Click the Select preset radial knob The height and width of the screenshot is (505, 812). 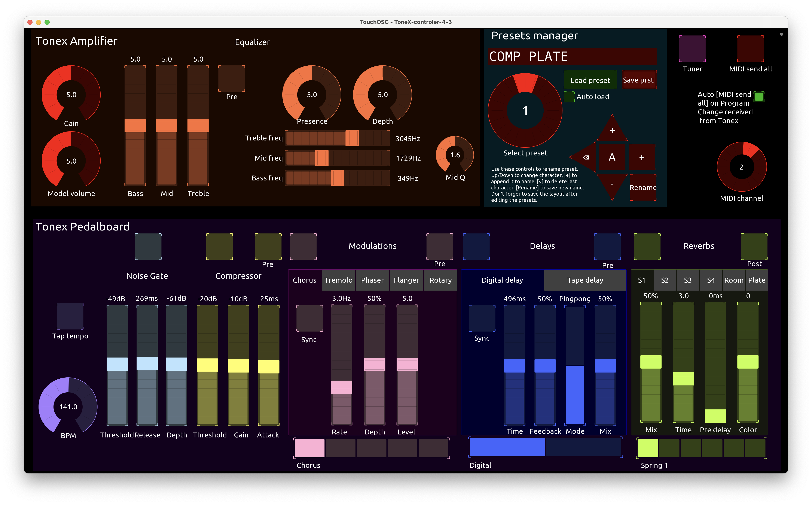525,111
